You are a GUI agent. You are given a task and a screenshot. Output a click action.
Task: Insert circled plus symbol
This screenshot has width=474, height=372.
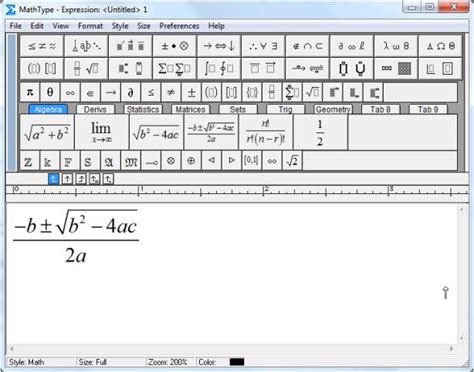click(191, 161)
